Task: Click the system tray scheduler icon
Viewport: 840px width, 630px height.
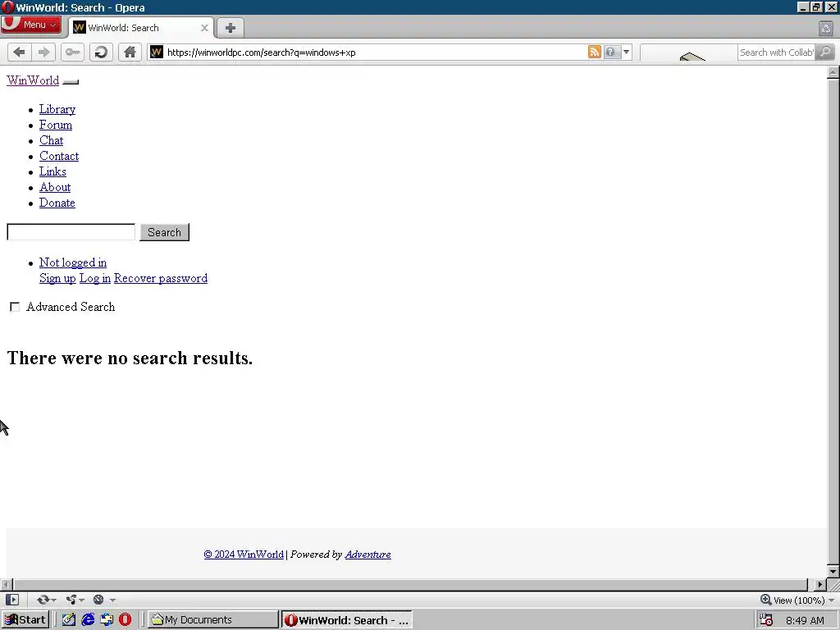Action: coord(766,620)
